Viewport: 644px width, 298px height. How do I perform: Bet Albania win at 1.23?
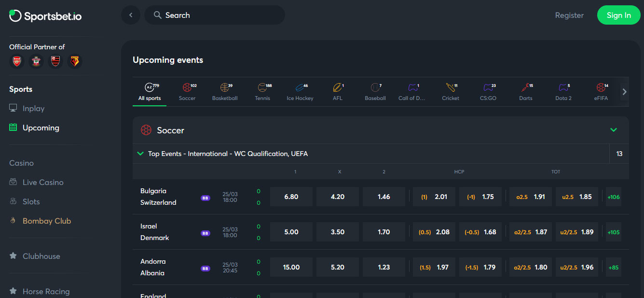[x=384, y=267]
